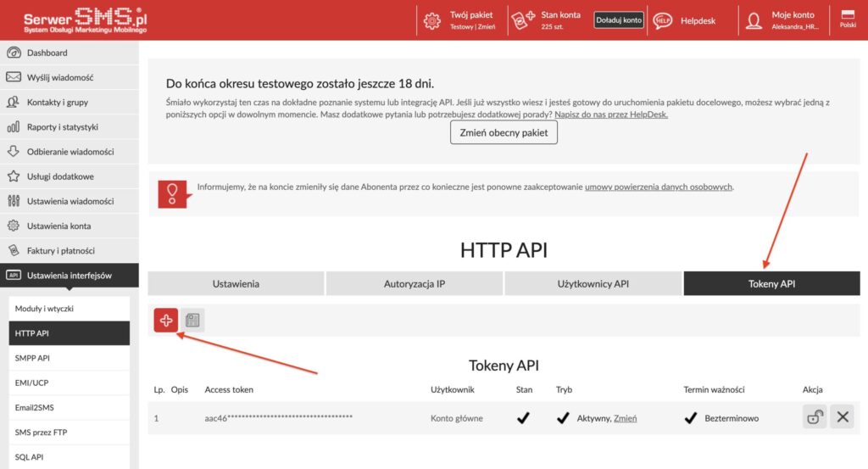
Task: Delete token using the X icon
Action: (842, 417)
